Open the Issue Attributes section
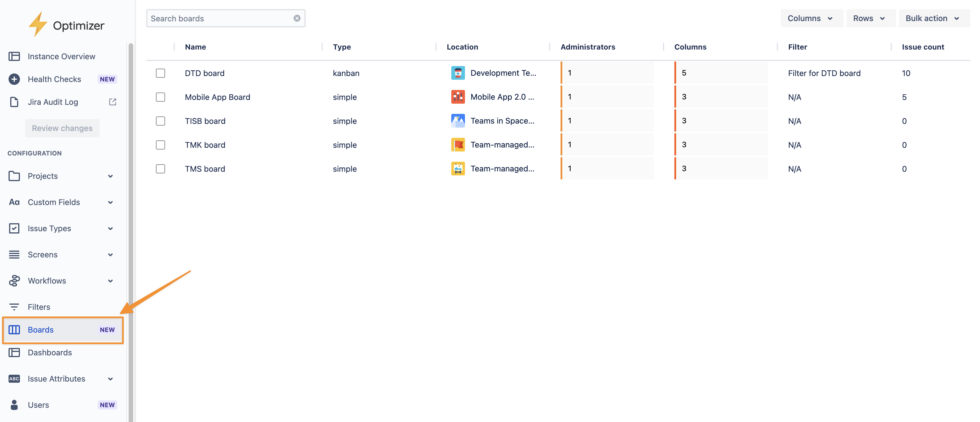Screen dimensions: 980x422 click(x=56, y=379)
